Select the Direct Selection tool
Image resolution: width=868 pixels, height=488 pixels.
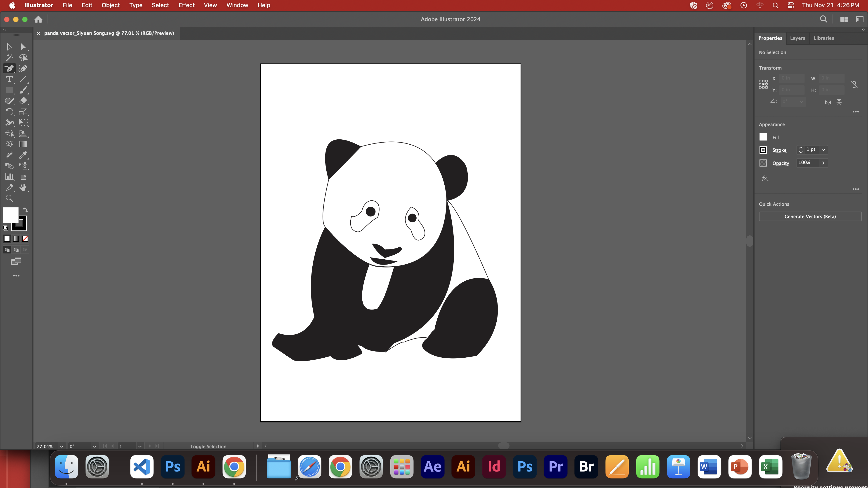pyautogui.click(x=23, y=47)
